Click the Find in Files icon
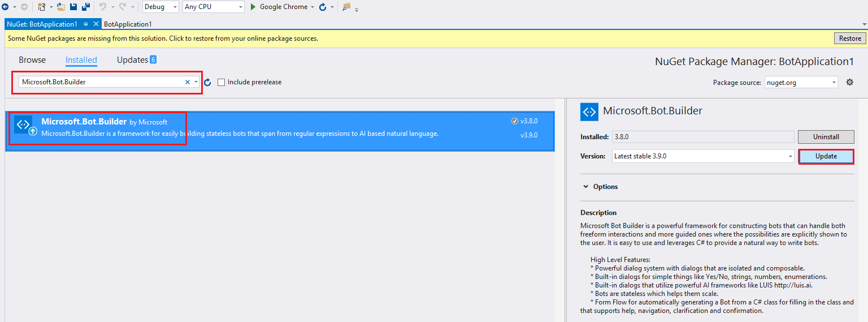The width and height of the screenshot is (868, 322). (x=346, y=7)
